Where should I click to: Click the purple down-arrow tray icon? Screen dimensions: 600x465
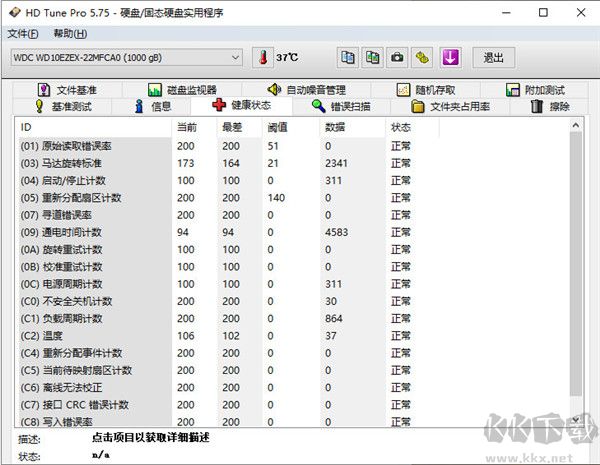click(450, 58)
